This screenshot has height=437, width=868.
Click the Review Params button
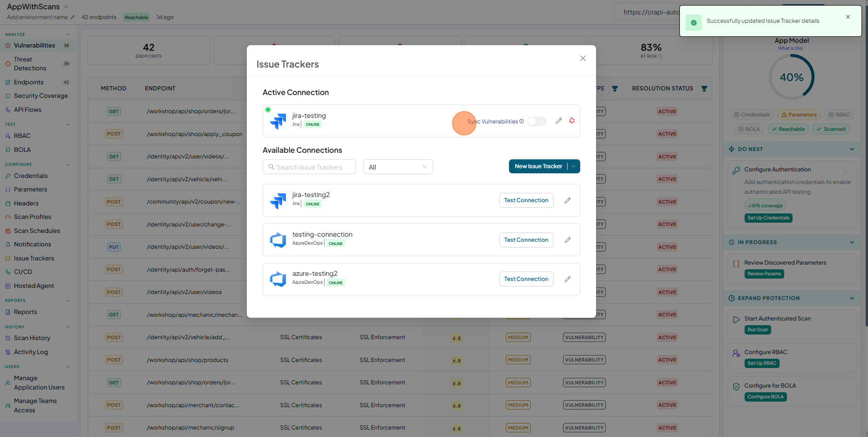764,274
